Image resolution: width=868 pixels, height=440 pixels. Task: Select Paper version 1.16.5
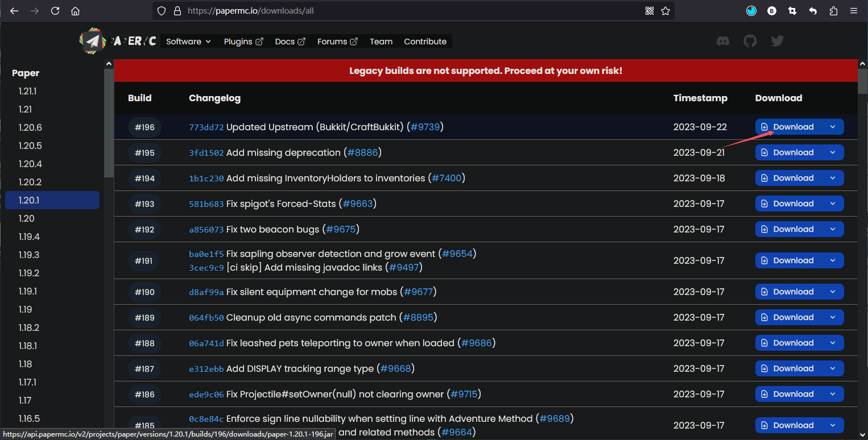(x=52, y=418)
